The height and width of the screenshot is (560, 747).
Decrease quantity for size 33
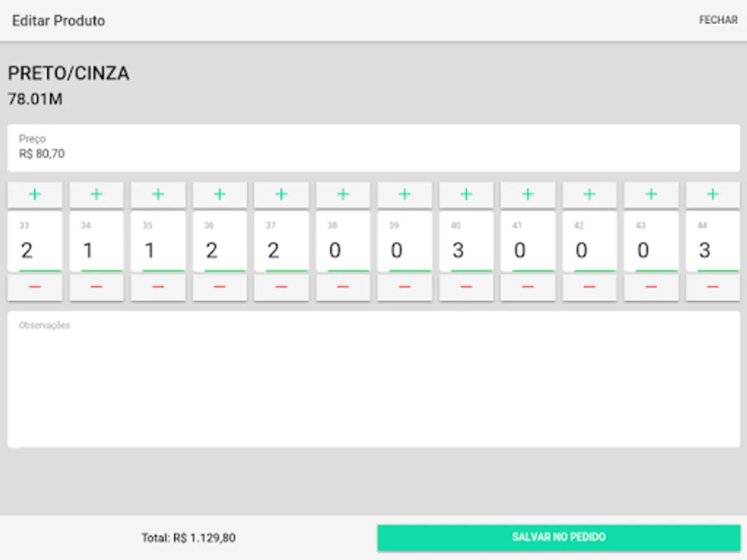pyautogui.click(x=35, y=287)
